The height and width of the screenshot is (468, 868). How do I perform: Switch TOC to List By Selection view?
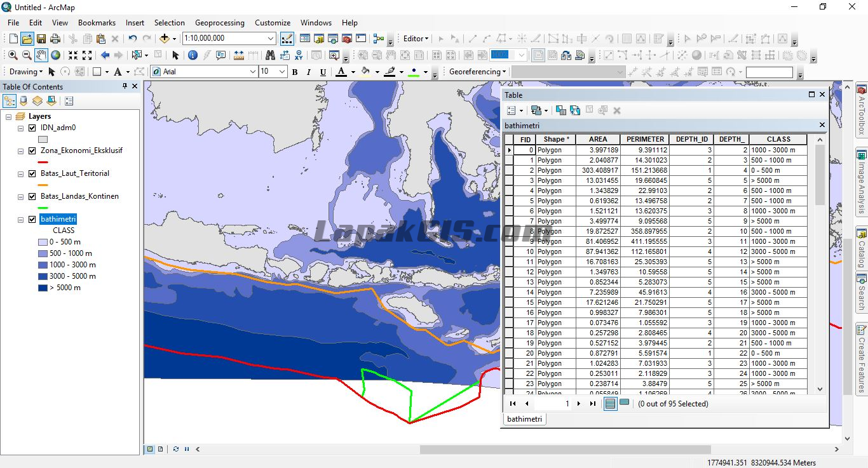pyautogui.click(x=51, y=101)
